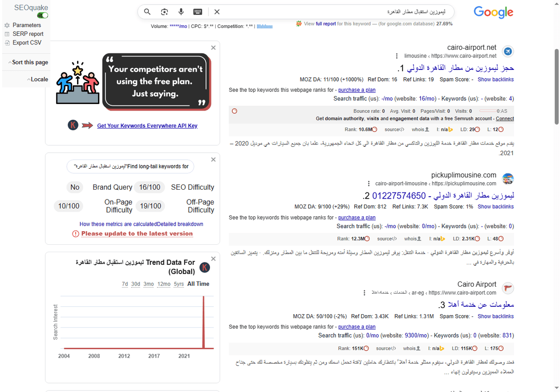Show backlinks for pickuplimousine.com result

click(496, 207)
